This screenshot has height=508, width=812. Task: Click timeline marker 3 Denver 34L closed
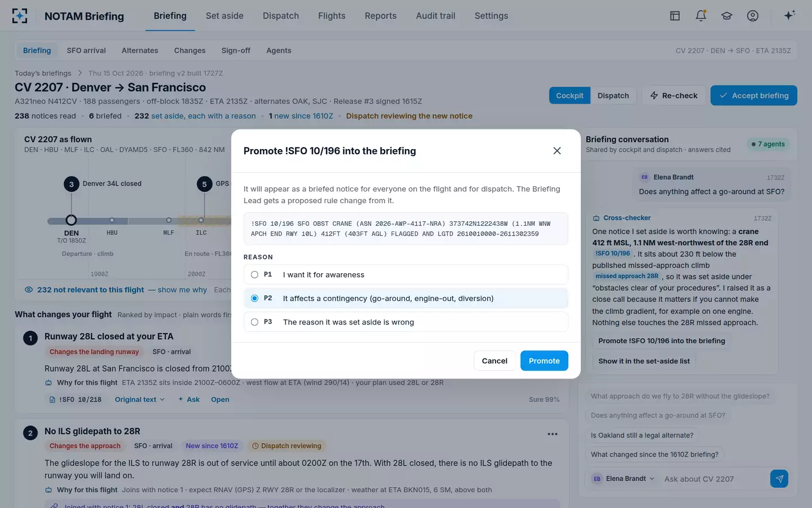71,184
